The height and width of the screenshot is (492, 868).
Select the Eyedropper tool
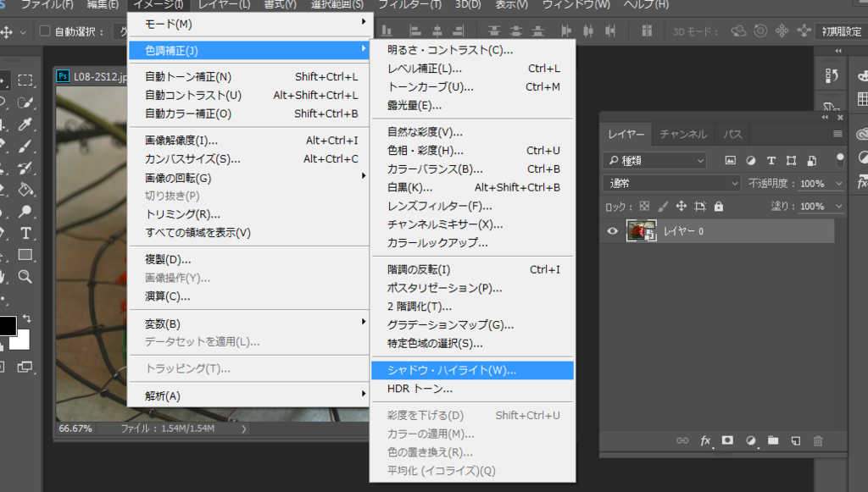[25, 124]
